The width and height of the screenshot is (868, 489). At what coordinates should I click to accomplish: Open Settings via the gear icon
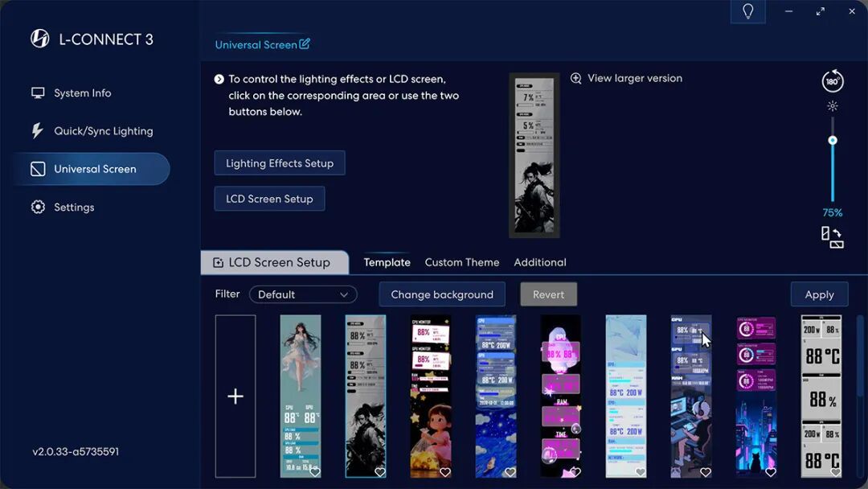click(x=39, y=208)
